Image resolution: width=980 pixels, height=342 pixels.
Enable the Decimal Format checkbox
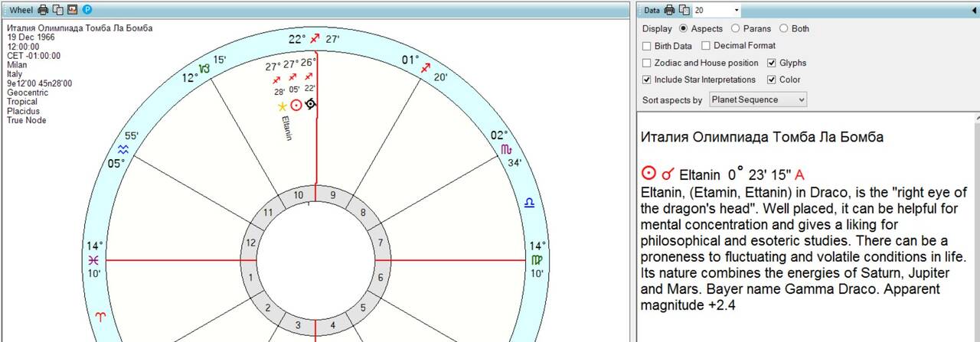coord(706,46)
